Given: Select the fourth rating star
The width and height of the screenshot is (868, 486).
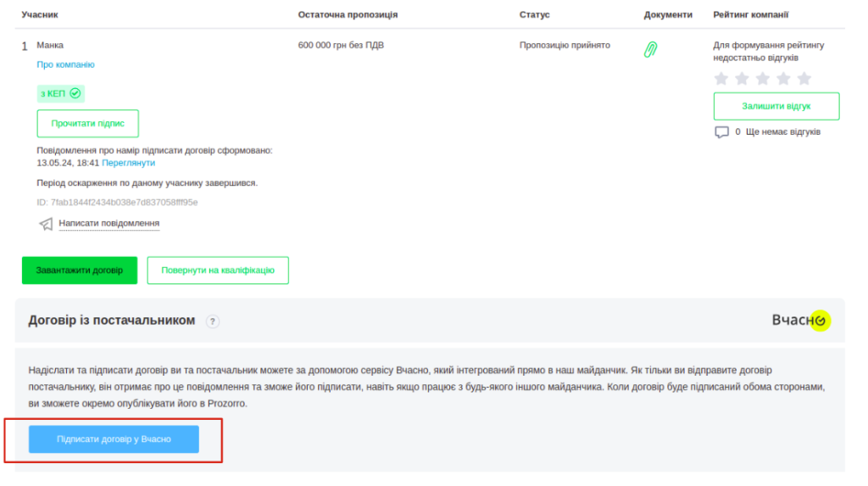Looking at the screenshot, I should 783,79.
